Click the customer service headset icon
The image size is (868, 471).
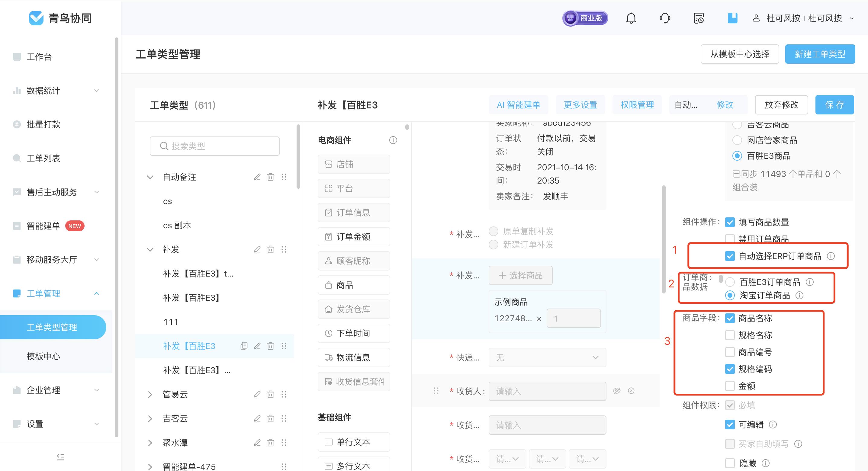pos(664,18)
